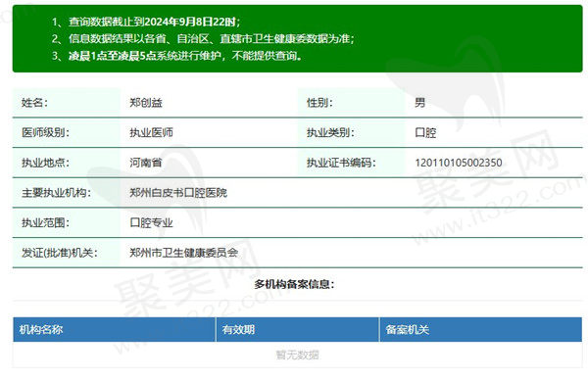Select the gender value 男
This screenshot has width=588, height=381.
pyautogui.click(x=420, y=103)
